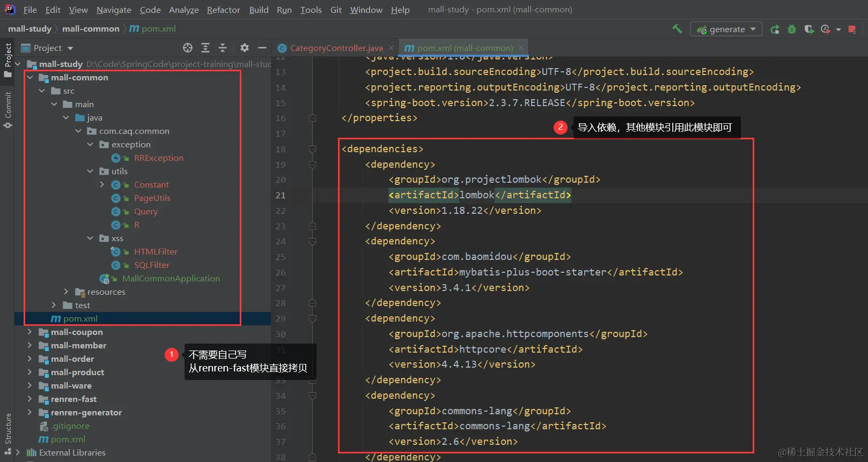
Task: Hide the Project panel with minus icon
Action: [x=262, y=48]
